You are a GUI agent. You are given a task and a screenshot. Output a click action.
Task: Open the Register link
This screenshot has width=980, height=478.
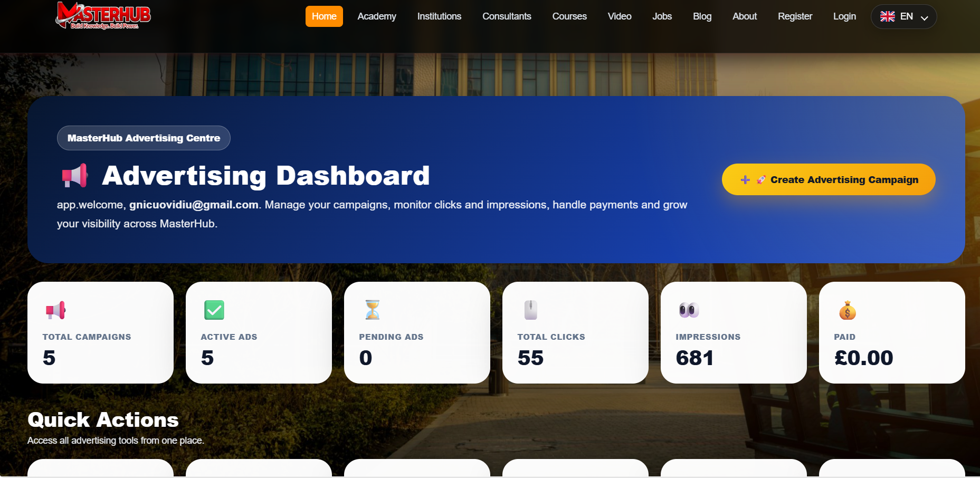tap(795, 16)
